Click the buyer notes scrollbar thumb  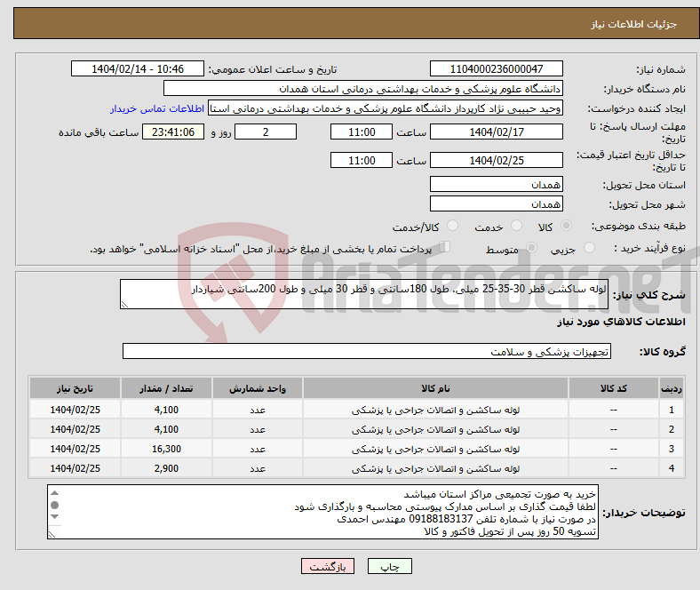(54, 505)
